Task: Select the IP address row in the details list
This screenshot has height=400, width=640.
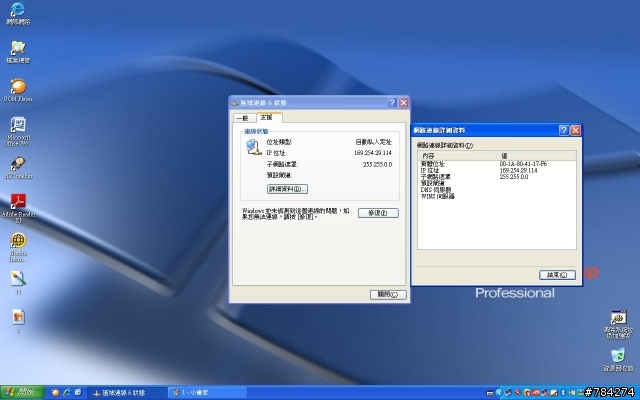Action: click(x=497, y=170)
